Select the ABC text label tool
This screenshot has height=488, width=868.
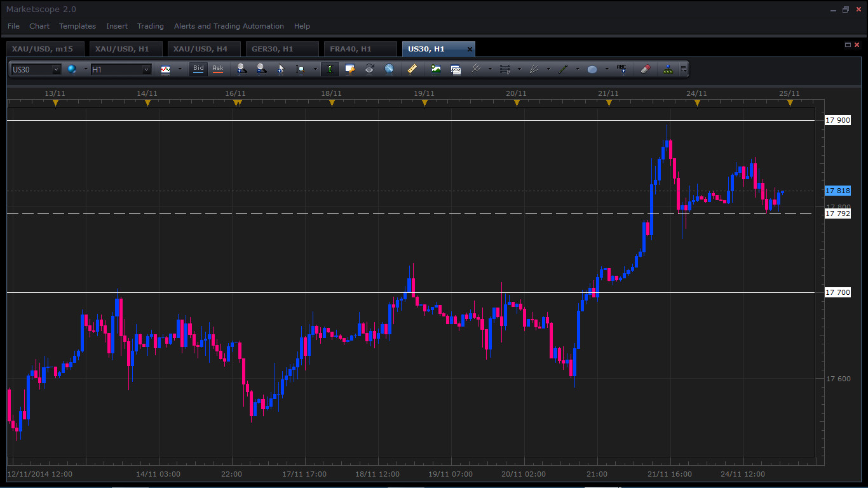(621, 69)
